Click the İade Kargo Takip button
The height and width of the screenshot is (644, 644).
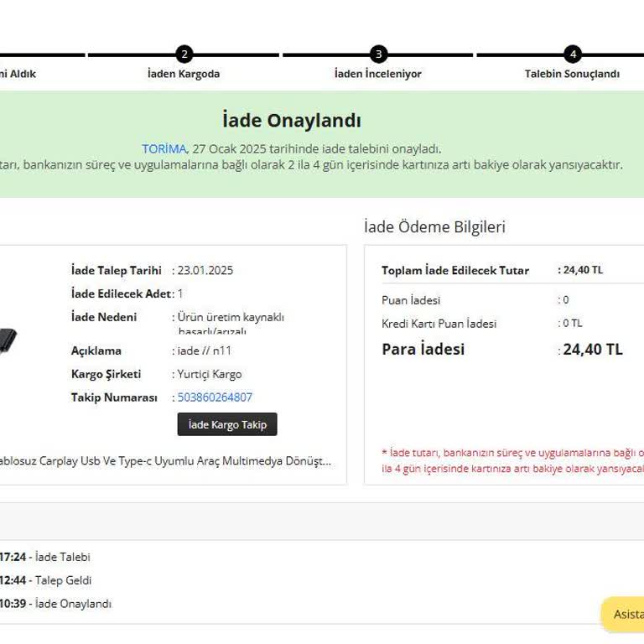(x=227, y=424)
